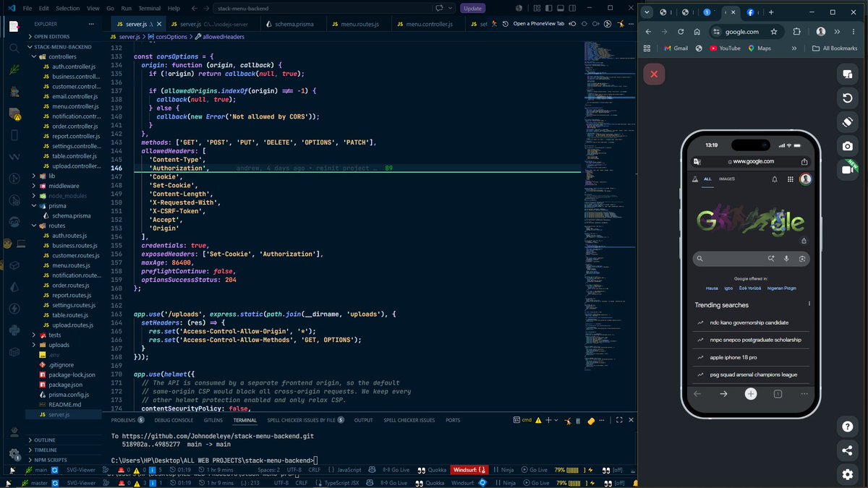Image resolution: width=868 pixels, height=488 pixels.
Task: Close the terminal panel
Action: pos(632,420)
